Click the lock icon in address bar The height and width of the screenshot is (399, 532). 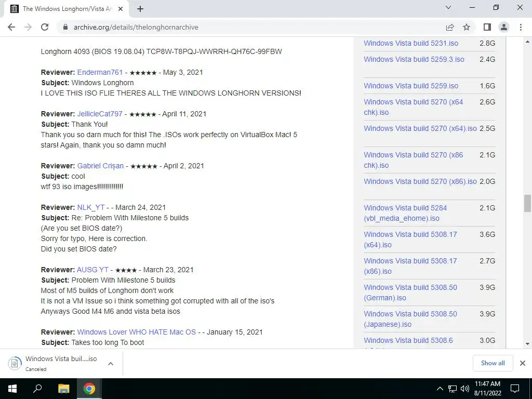click(x=65, y=27)
